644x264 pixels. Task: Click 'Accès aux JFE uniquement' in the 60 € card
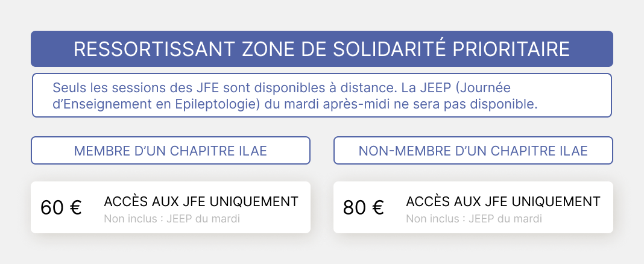click(x=201, y=201)
